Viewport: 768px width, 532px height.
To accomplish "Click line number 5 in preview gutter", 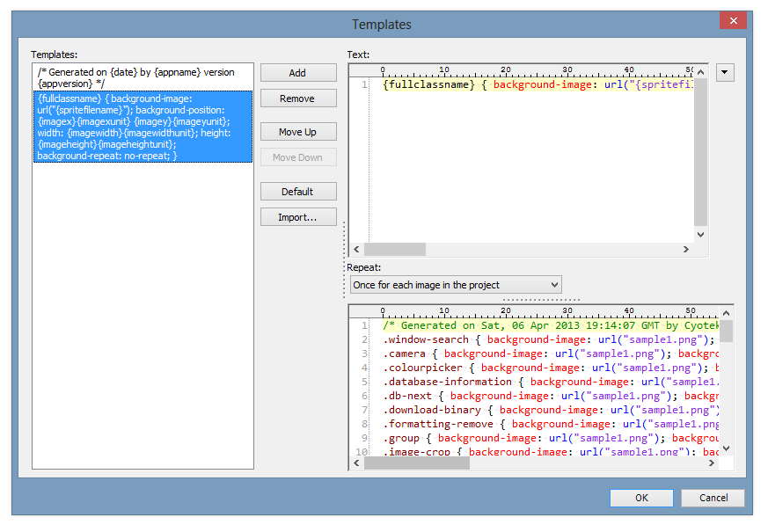I will click(x=364, y=382).
